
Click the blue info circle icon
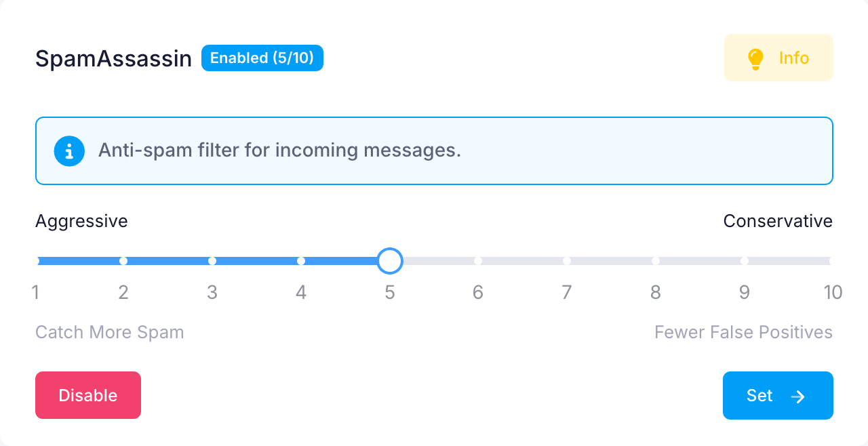69,150
